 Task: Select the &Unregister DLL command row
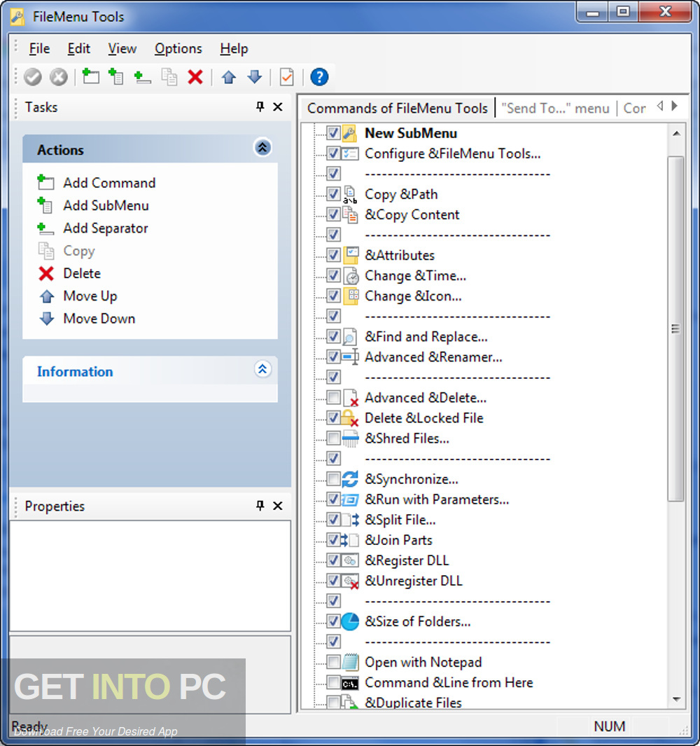click(x=413, y=581)
